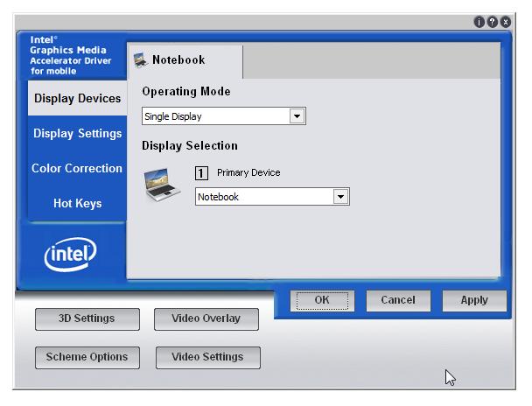Image resolution: width=532 pixels, height=406 pixels.
Task: Click the laptop image under Display Selection
Action: tap(162, 185)
